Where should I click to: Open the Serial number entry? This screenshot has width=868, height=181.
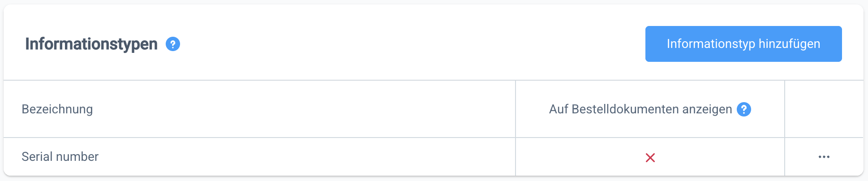60,157
